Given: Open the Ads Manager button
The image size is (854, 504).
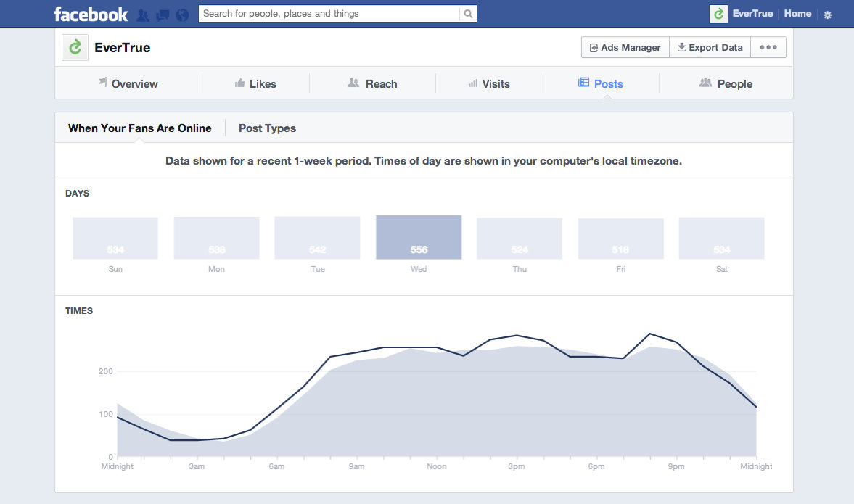Looking at the screenshot, I should point(625,48).
